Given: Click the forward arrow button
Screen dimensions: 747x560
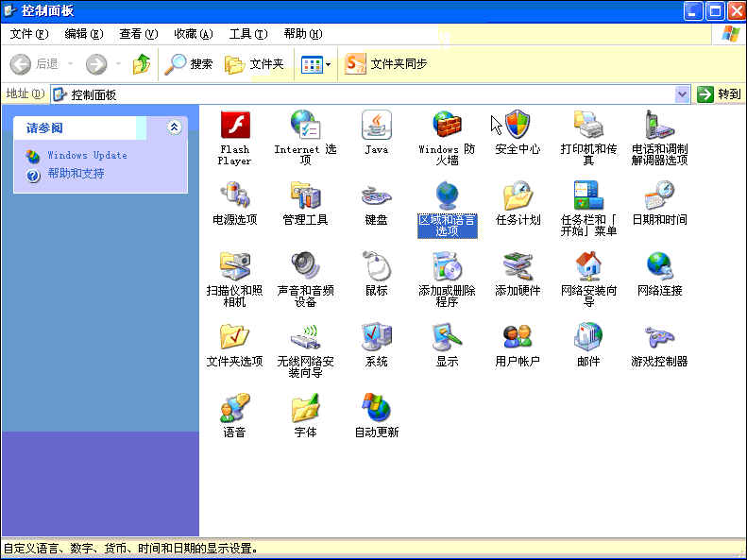Looking at the screenshot, I should pyautogui.click(x=96, y=64).
